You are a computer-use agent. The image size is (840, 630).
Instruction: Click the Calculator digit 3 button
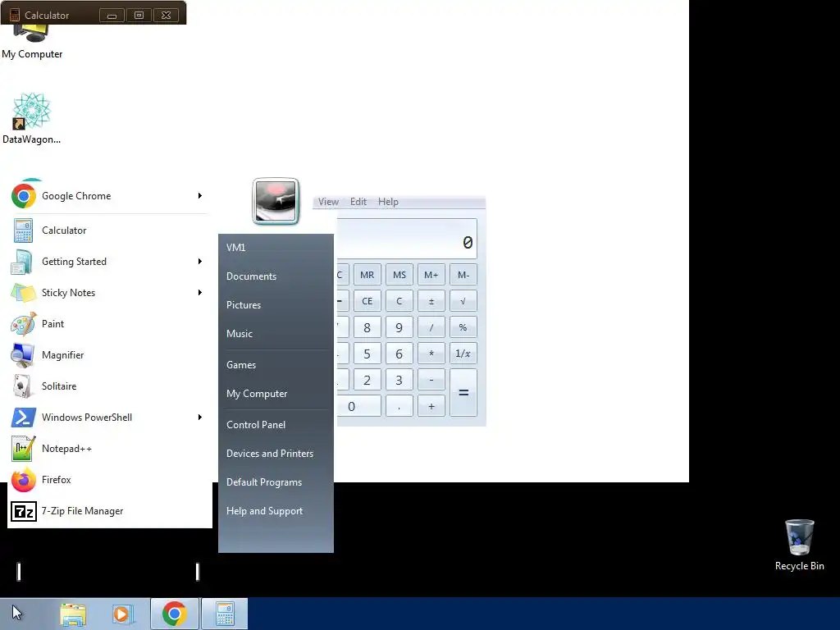coord(399,380)
